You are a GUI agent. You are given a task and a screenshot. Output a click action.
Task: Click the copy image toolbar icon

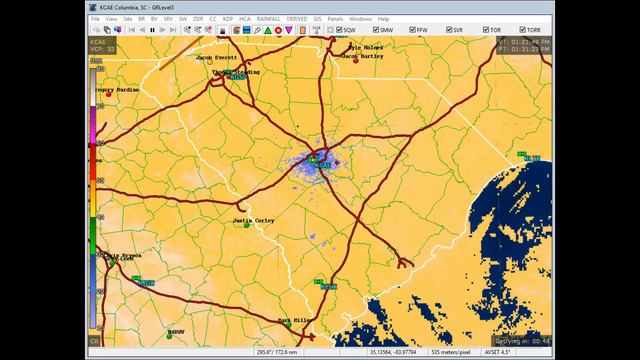pos(107,30)
